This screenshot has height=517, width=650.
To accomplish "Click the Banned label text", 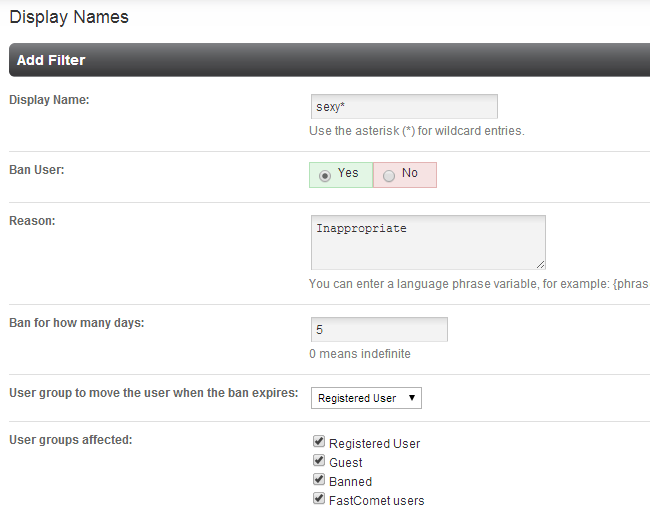I will (x=350, y=482).
